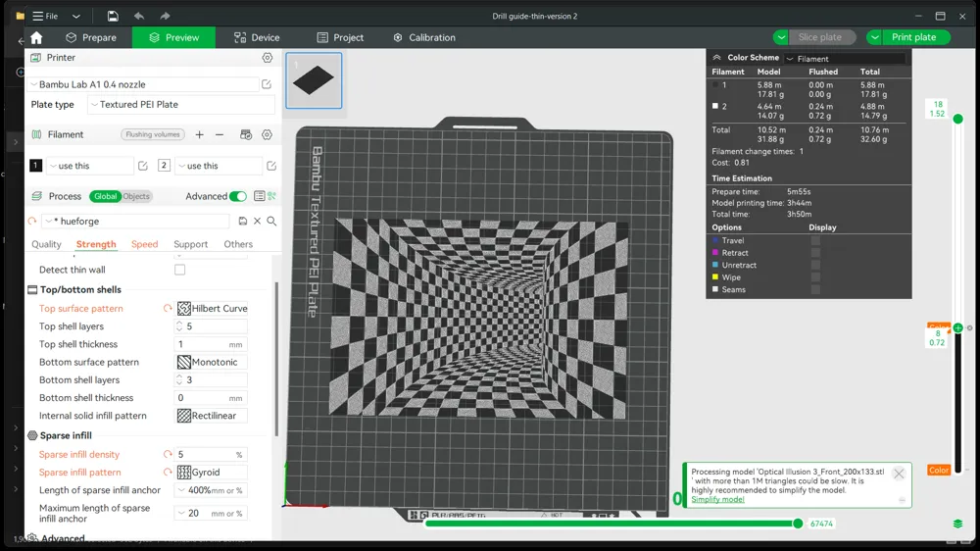
Task: Toggle Unretract display checkbox
Action: (x=815, y=265)
